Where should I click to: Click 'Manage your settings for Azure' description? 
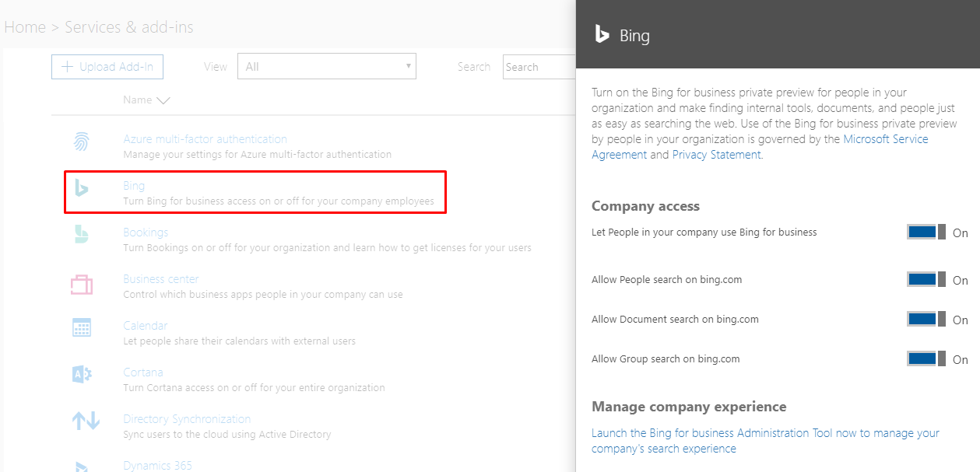click(257, 155)
